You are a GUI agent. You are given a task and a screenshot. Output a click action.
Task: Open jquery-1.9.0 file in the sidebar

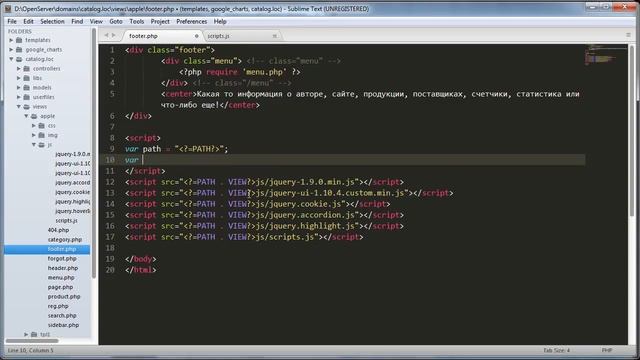pos(73,154)
